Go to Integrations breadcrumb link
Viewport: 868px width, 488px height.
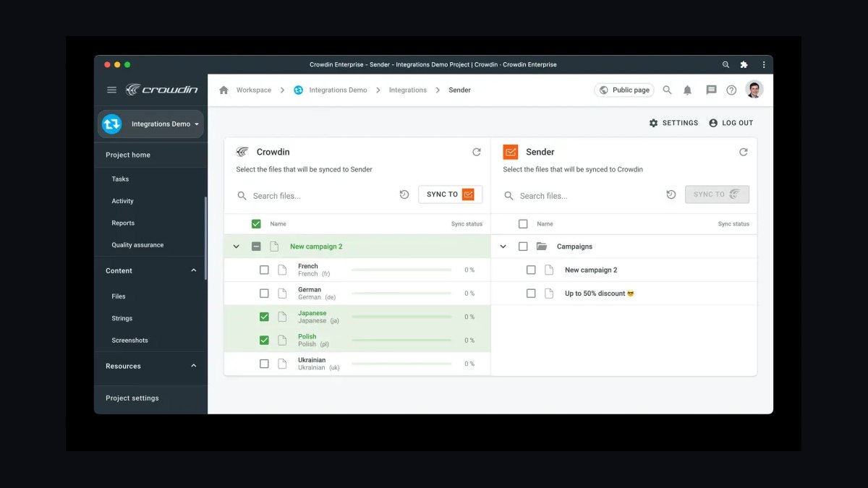(408, 90)
